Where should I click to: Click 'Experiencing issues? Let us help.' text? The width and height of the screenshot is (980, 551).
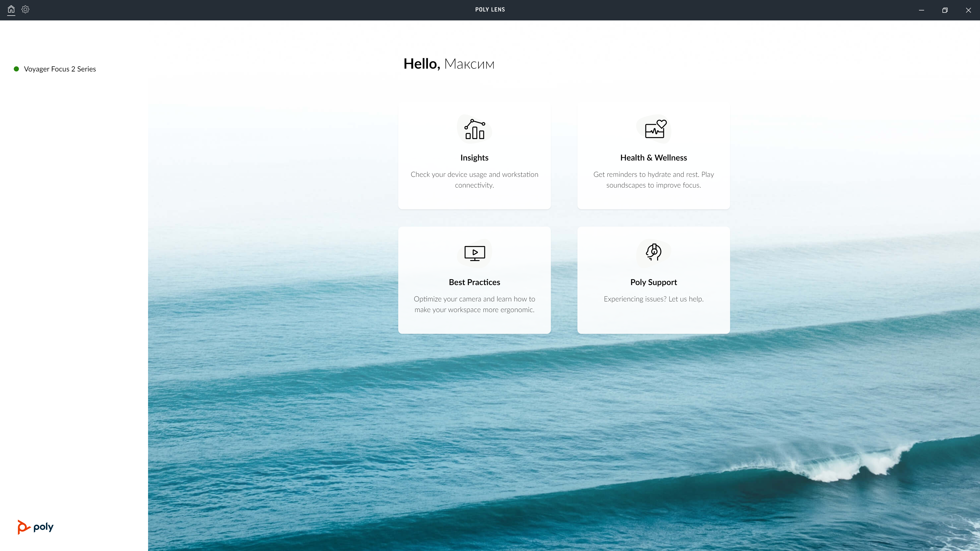(654, 299)
